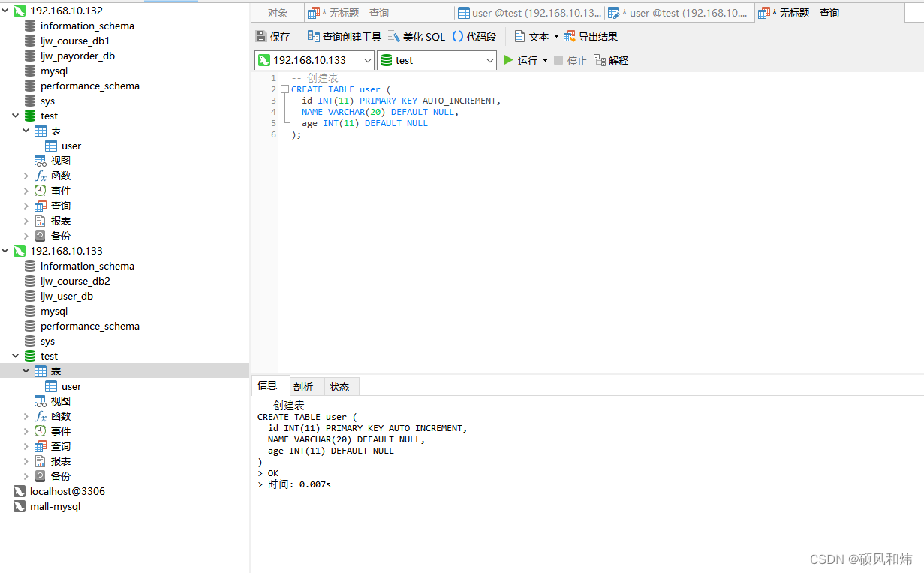Select performance_schema under 192.168.10.133
Screen dimensions: 924x573
[90, 326]
